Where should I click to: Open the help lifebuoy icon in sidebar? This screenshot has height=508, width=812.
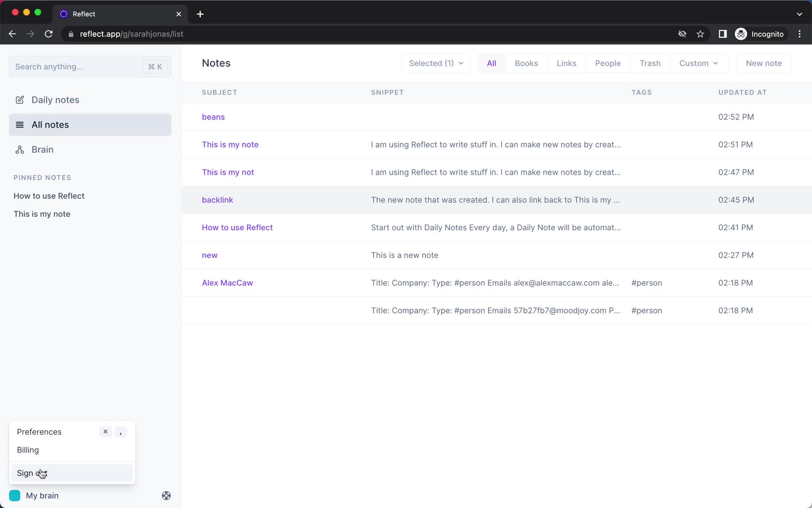pos(166,495)
